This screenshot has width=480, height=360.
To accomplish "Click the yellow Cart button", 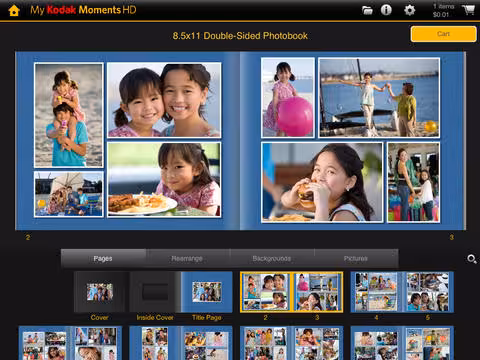I will [x=443, y=34].
